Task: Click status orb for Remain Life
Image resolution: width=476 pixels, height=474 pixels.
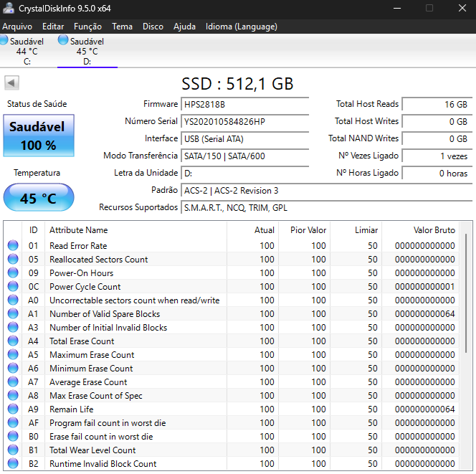Action: click(13, 409)
